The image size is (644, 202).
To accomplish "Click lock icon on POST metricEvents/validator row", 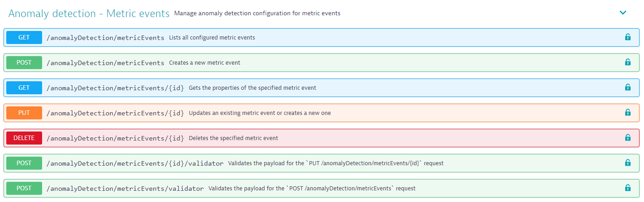I will 628,188.
